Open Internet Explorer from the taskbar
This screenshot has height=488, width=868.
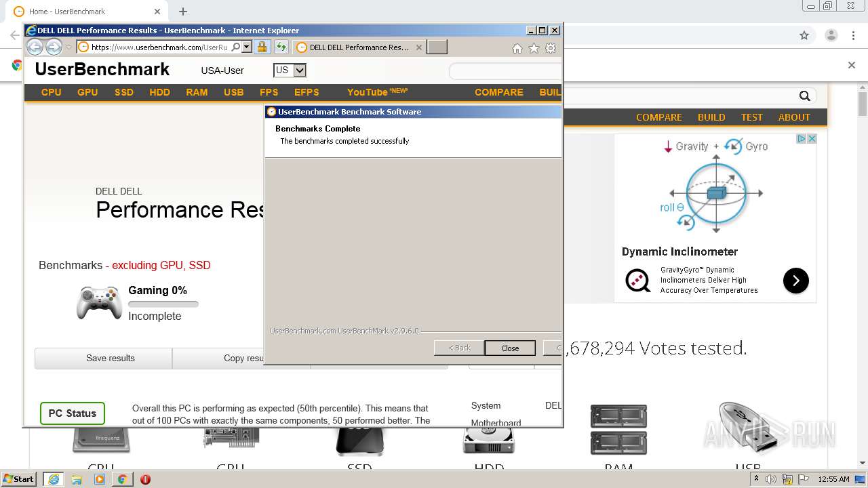tap(53, 479)
